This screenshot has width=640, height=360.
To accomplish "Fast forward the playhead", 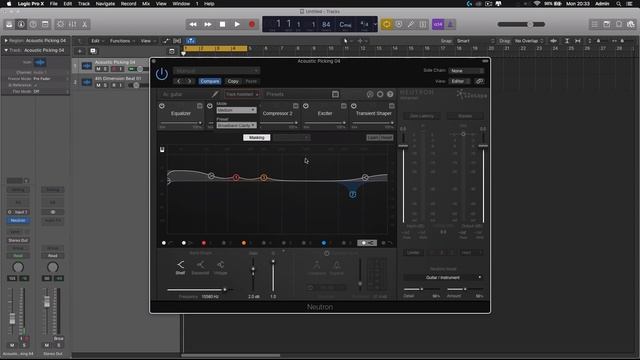I will pyautogui.click(x=208, y=24).
